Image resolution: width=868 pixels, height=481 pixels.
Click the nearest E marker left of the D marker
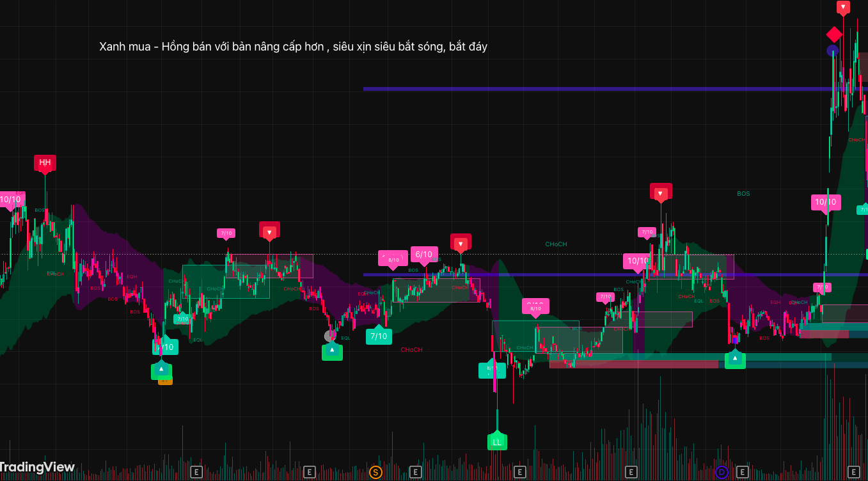(632, 473)
